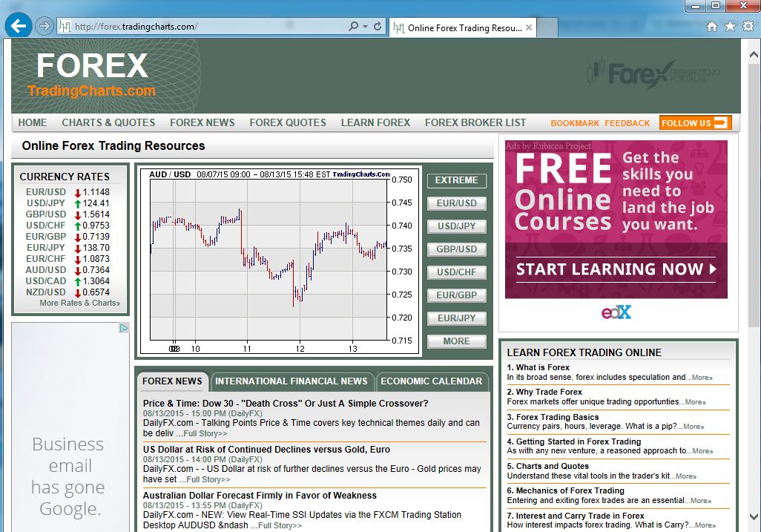Select EUR/JPY in Currency Rates list
The height and width of the screenshot is (532, 761).
46,248
